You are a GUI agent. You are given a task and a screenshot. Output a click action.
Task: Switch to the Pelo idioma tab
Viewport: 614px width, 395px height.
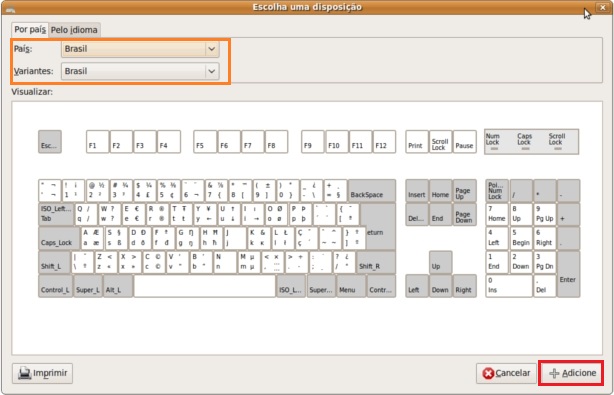(x=74, y=30)
